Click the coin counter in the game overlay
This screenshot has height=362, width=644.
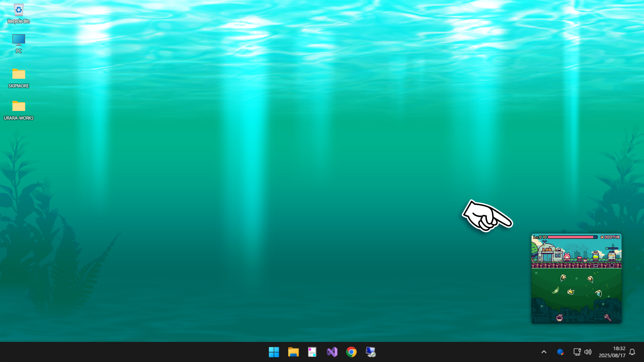pos(612,237)
